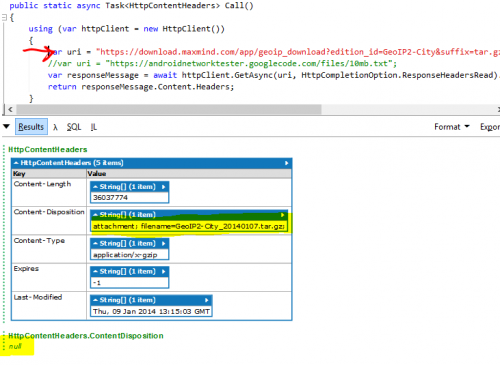Select the attachment filename GeoIP2-City value
This screenshot has height=365, width=500.
coord(189,226)
